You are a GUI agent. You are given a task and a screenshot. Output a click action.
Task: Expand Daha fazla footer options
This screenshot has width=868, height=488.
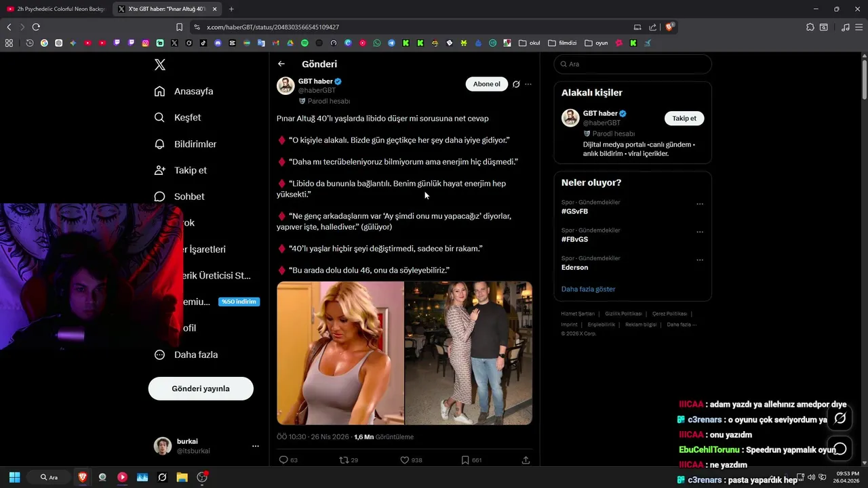pos(682,325)
